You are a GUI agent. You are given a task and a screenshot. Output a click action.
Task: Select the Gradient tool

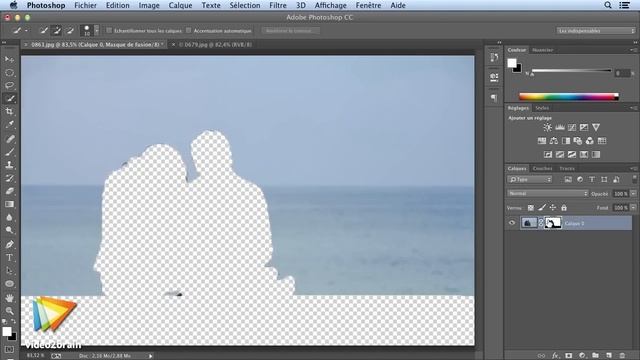[9, 204]
